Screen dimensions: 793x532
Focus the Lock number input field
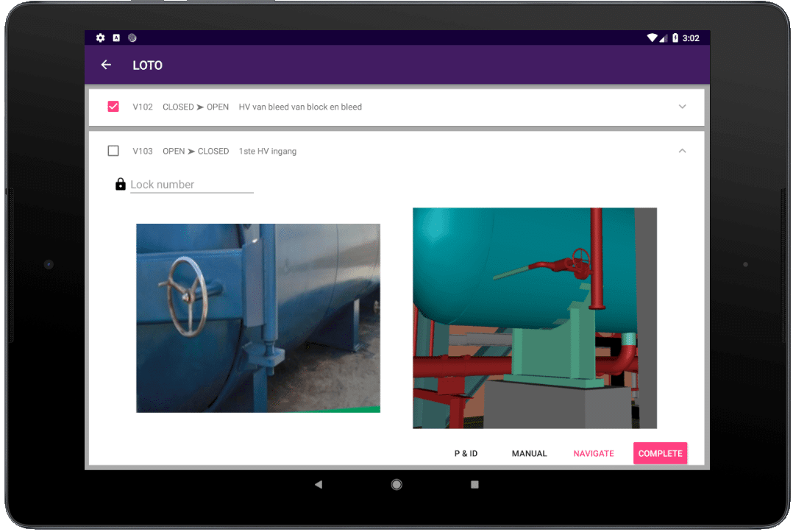(x=192, y=185)
